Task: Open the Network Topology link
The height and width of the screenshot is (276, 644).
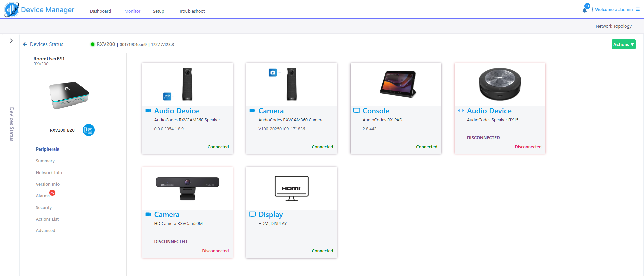Action: [x=613, y=26]
